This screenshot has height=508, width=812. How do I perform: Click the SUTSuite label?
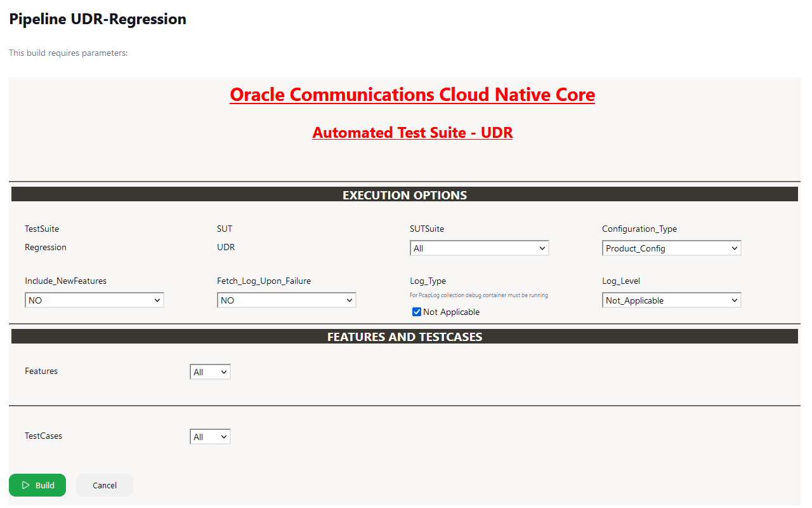pos(427,229)
